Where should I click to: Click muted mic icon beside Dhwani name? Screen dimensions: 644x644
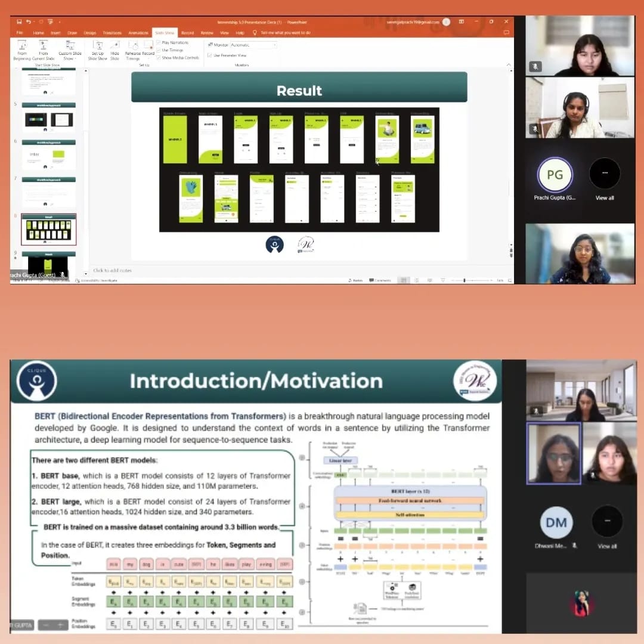point(575,546)
